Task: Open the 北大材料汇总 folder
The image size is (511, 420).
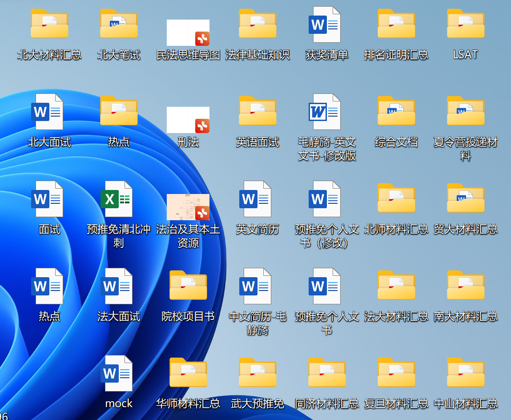Action: click(x=49, y=24)
